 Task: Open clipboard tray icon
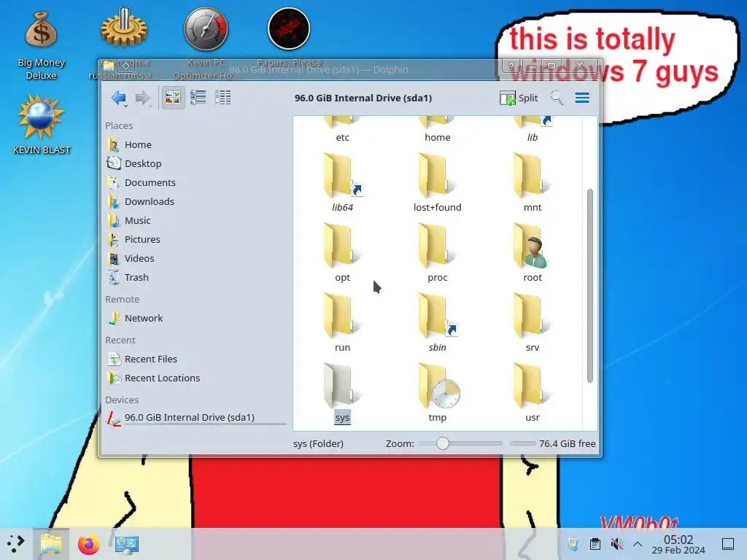click(x=595, y=543)
